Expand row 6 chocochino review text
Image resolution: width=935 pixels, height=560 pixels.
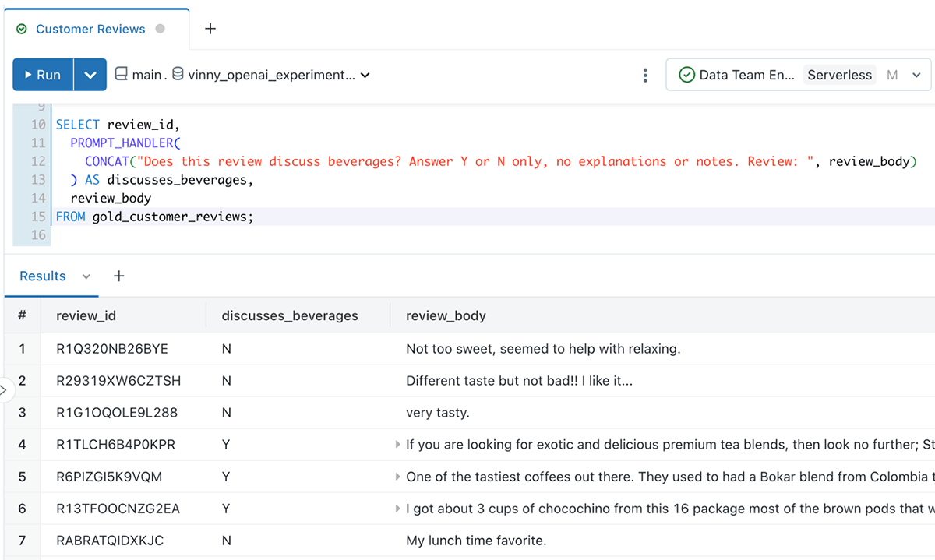pyautogui.click(x=397, y=509)
